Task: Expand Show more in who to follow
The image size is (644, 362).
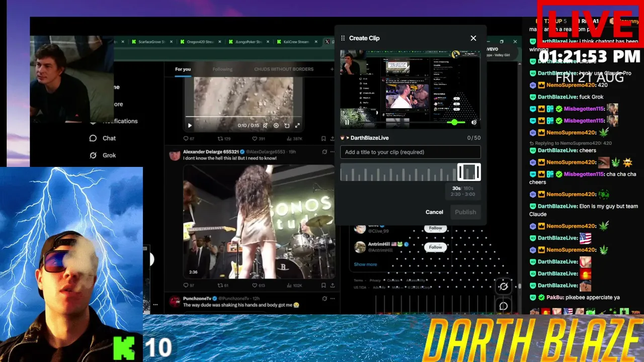Action: click(365, 264)
